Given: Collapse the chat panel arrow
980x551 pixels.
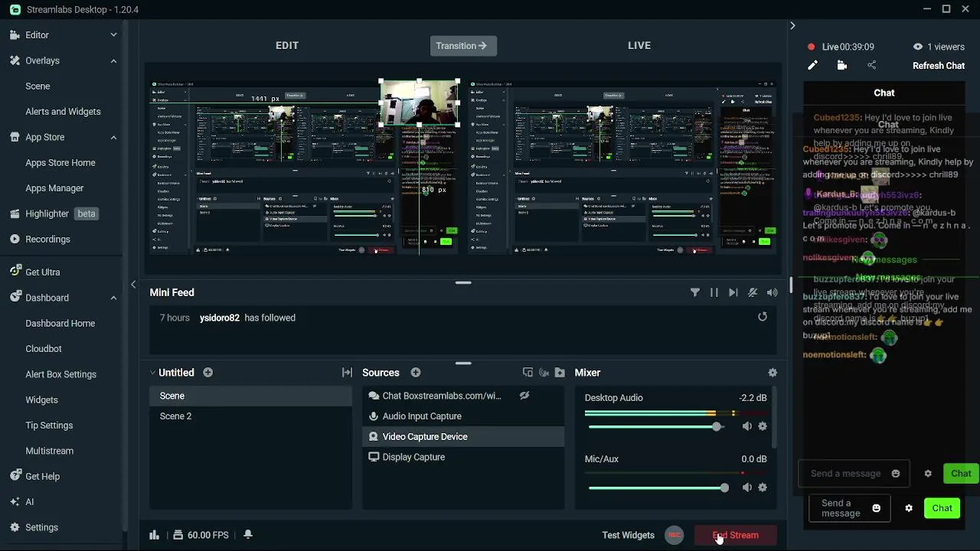Looking at the screenshot, I should coord(792,26).
